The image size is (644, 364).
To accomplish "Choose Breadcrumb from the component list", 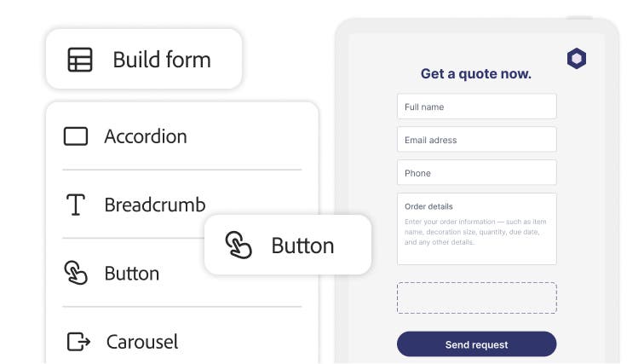I will [154, 205].
